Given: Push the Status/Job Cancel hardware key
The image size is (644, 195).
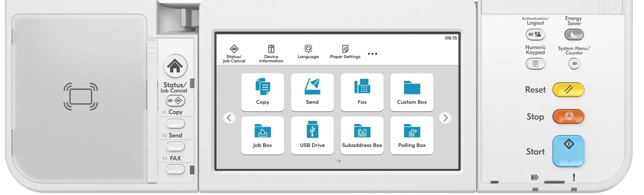Looking at the screenshot, I should pos(175,101).
